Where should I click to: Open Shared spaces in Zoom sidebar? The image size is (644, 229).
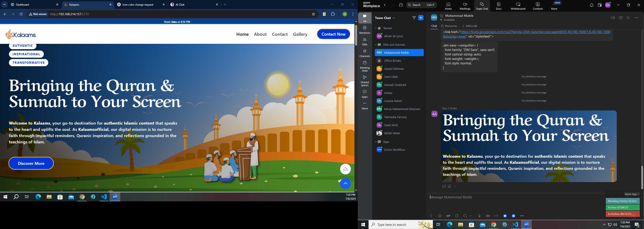[x=365, y=81]
